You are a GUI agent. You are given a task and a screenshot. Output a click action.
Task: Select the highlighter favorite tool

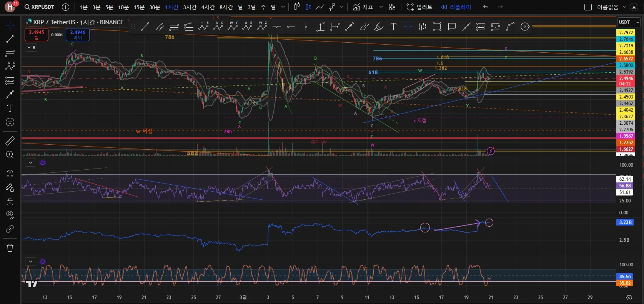point(379,27)
